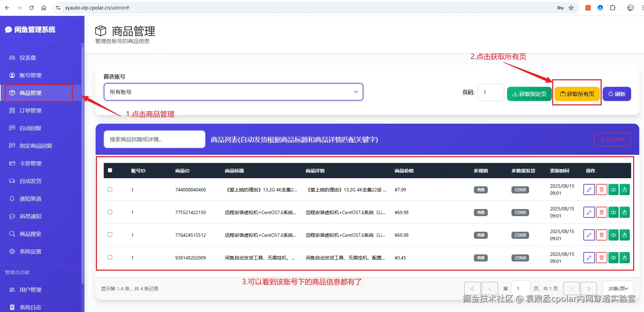
Task: Open 账号管理 in sidebar
Action: (41, 75)
